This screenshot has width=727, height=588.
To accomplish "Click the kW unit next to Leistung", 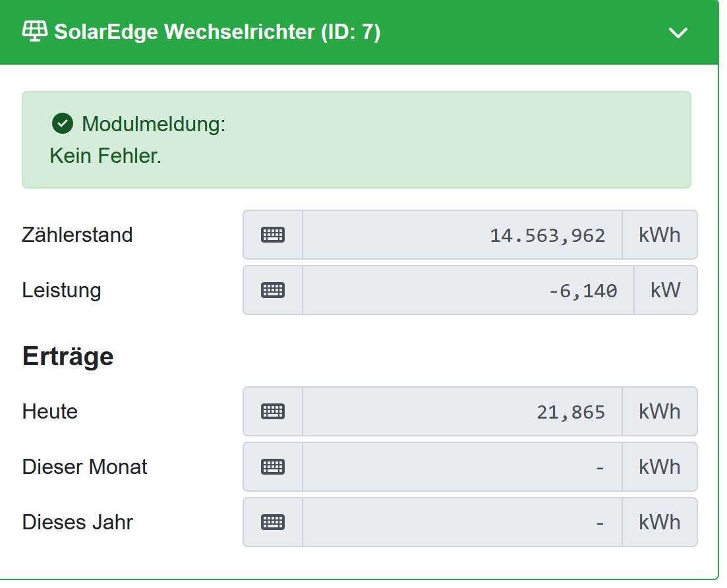I will [x=665, y=290].
